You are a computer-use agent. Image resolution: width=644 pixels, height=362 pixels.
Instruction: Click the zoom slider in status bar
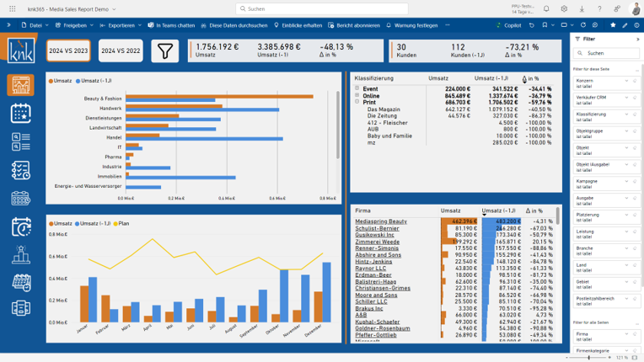pos(588,358)
